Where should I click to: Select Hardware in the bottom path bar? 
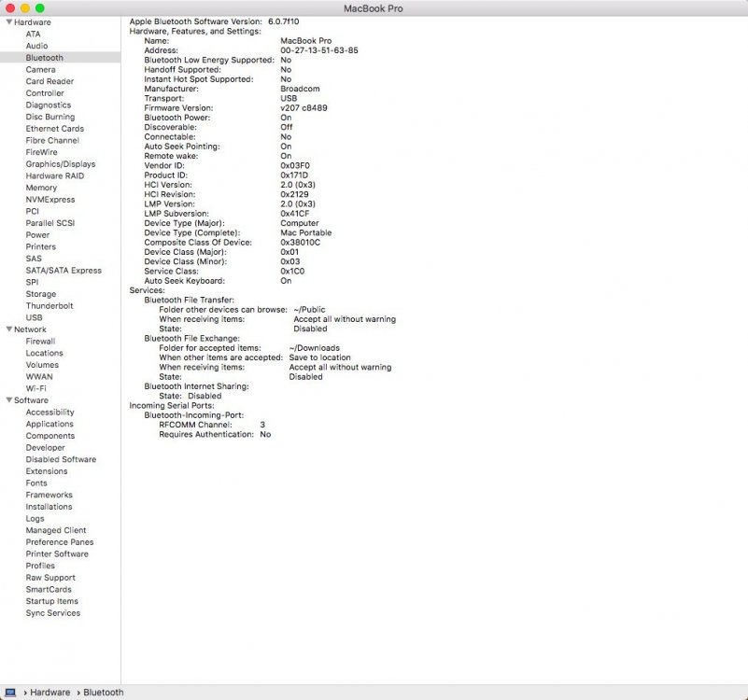tap(50, 692)
